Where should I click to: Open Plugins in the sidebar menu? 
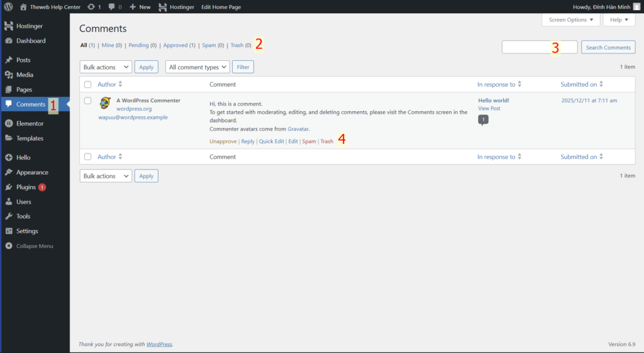click(x=26, y=187)
